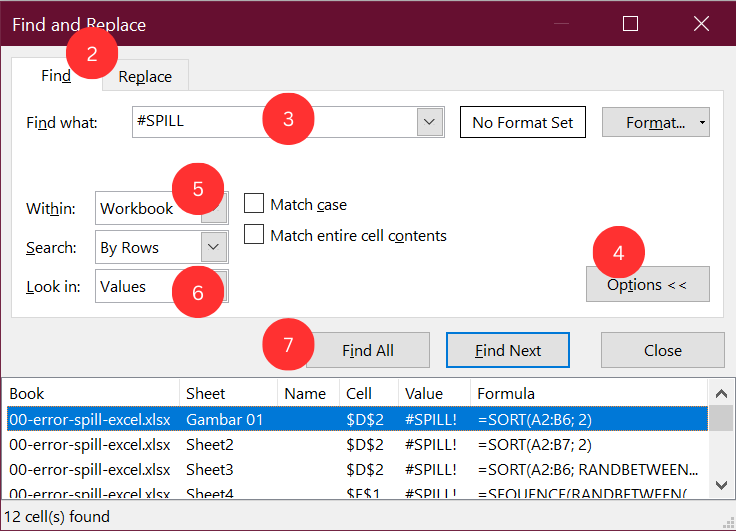The image size is (736, 531).
Task: Click the Find Next button
Action: pos(507,350)
